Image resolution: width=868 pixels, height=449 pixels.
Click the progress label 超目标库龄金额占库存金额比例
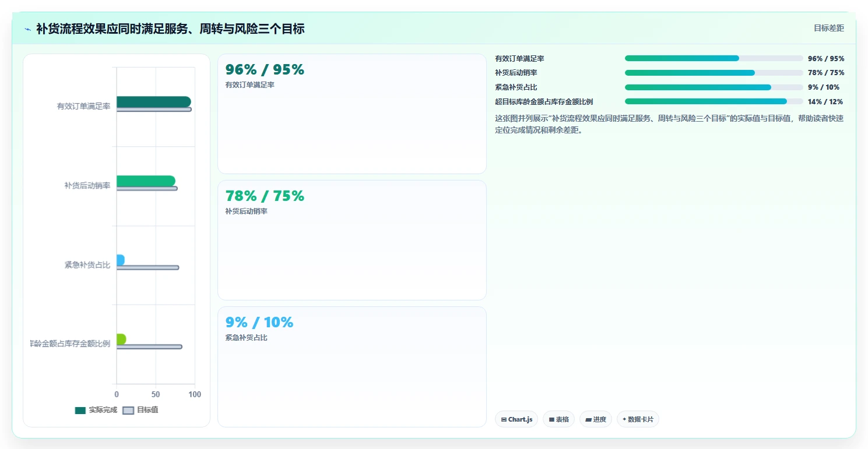click(x=544, y=102)
